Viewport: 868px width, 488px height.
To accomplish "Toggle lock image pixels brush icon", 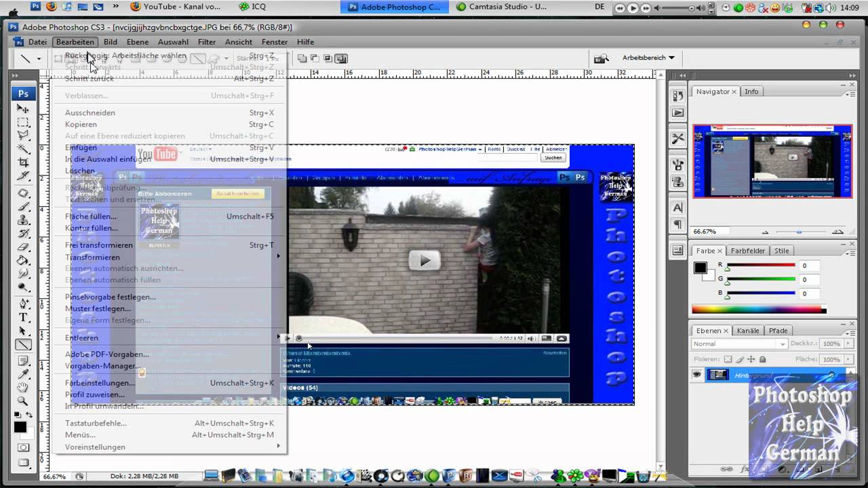I will (739, 359).
